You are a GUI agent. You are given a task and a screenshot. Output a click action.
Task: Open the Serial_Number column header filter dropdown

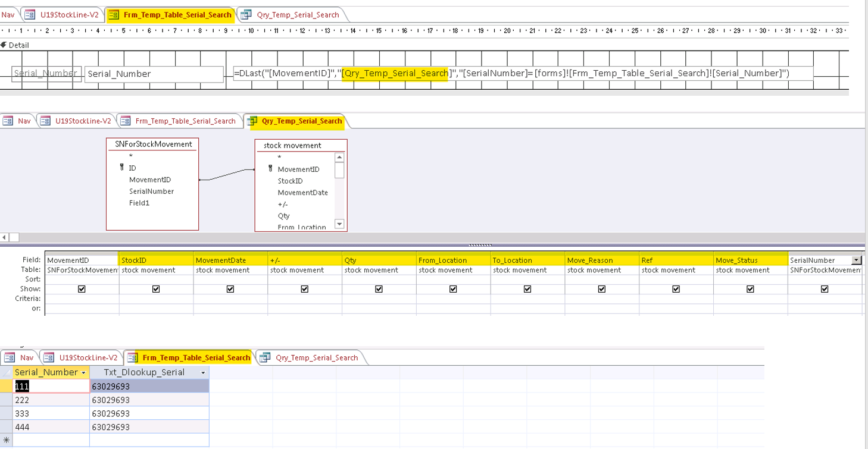[83, 373]
